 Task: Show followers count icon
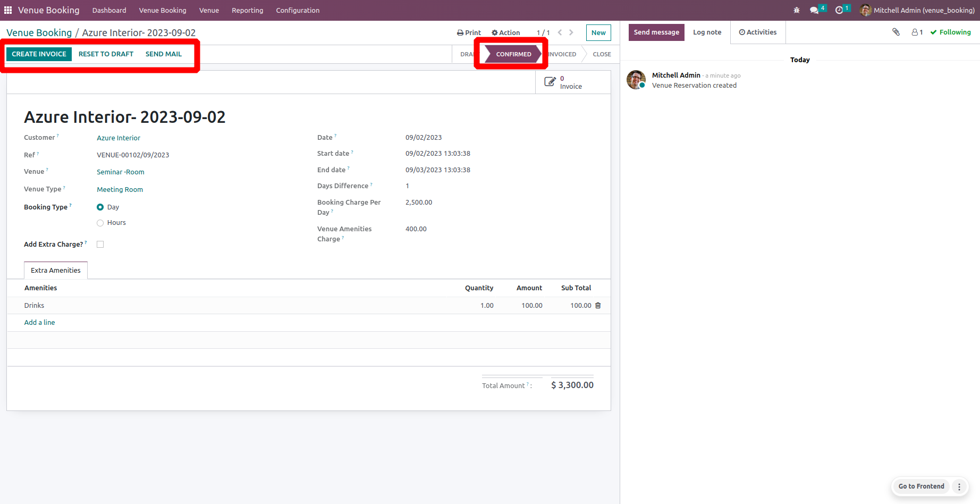pyautogui.click(x=917, y=32)
